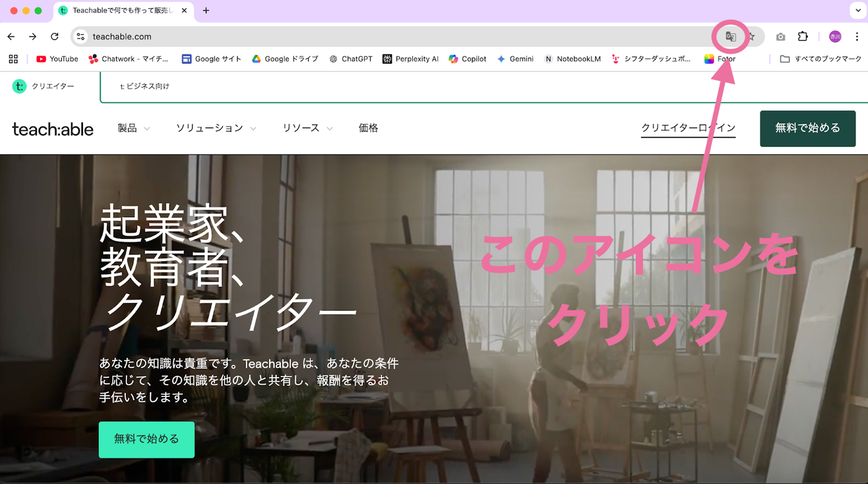
Task: View site information icon in address bar
Action: point(80,37)
